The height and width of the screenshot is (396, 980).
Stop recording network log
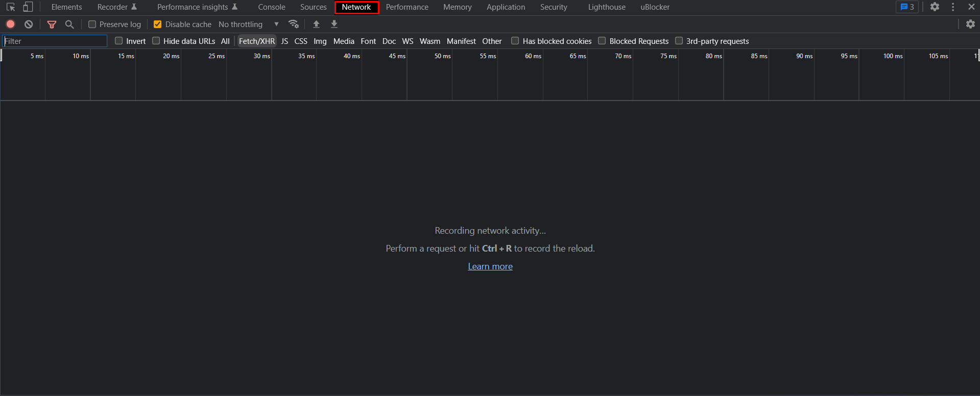pos(11,24)
